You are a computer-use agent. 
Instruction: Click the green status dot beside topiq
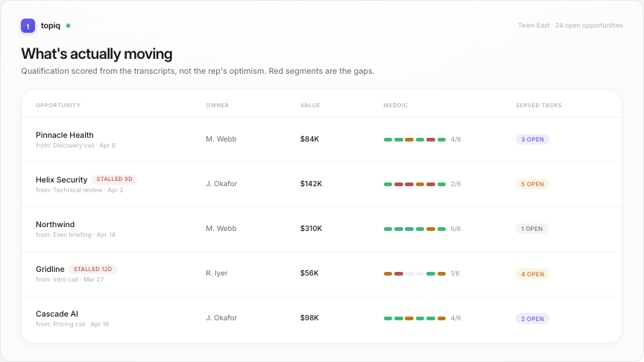point(68,25)
